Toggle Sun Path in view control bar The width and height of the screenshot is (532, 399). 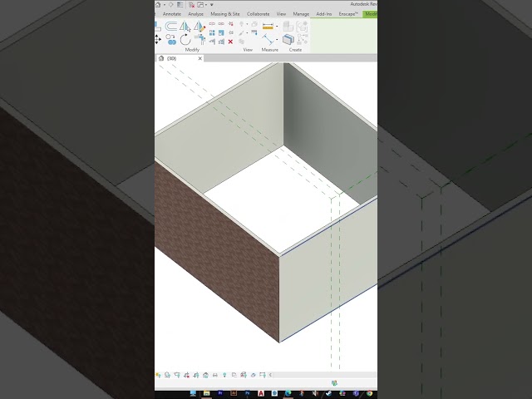coord(158,375)
